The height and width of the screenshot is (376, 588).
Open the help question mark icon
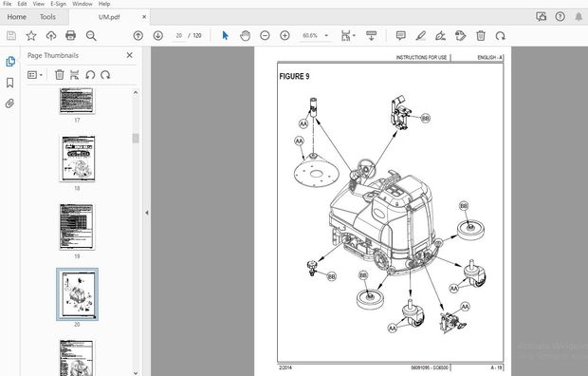tap(560, 16)
